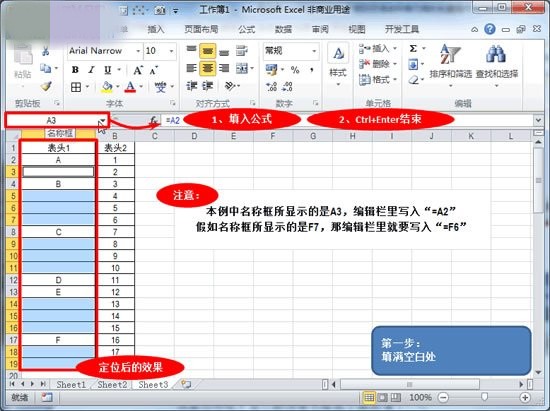The image size is (550, 411).
Task: Click the Insert cells button
Action: (377, 48)
